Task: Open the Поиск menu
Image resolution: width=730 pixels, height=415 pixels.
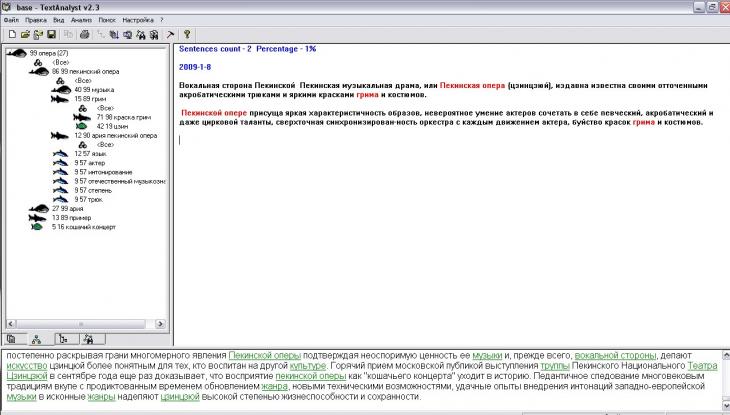Action: [x=107, y=20]
